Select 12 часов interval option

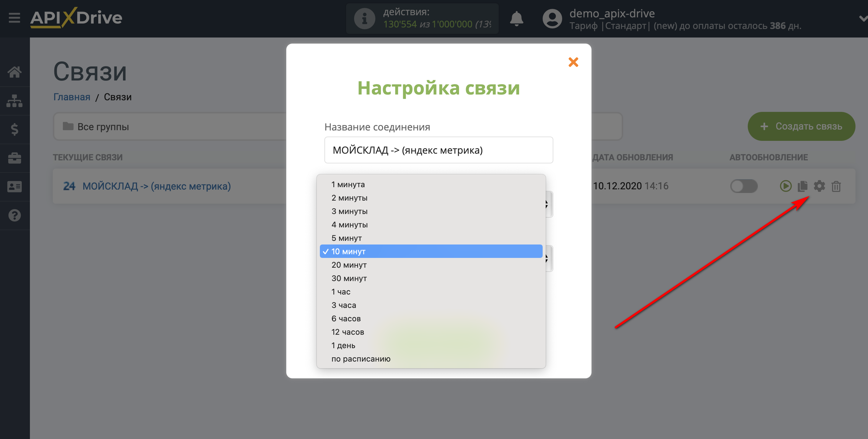pos(431,332)
